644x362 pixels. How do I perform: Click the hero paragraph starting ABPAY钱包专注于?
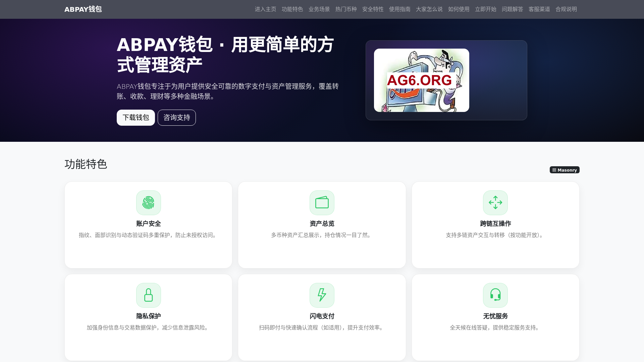[x=228, y=91]
